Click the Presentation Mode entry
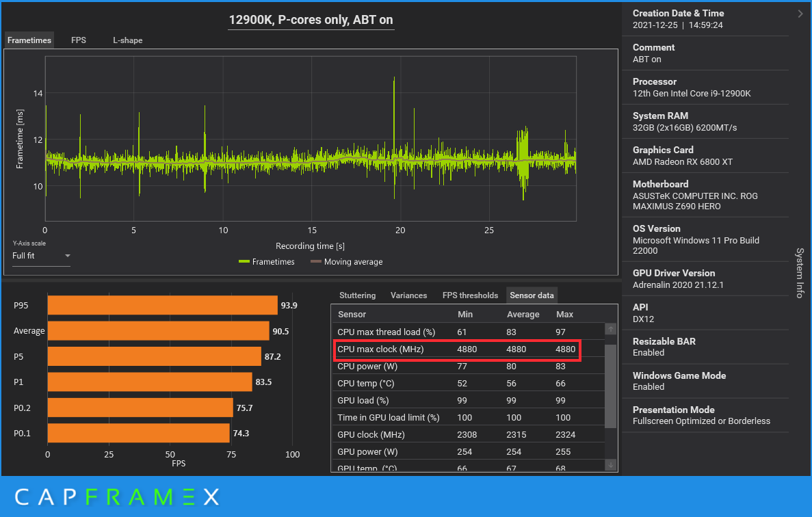Screen dimensions: 812x517 (705, 415)
